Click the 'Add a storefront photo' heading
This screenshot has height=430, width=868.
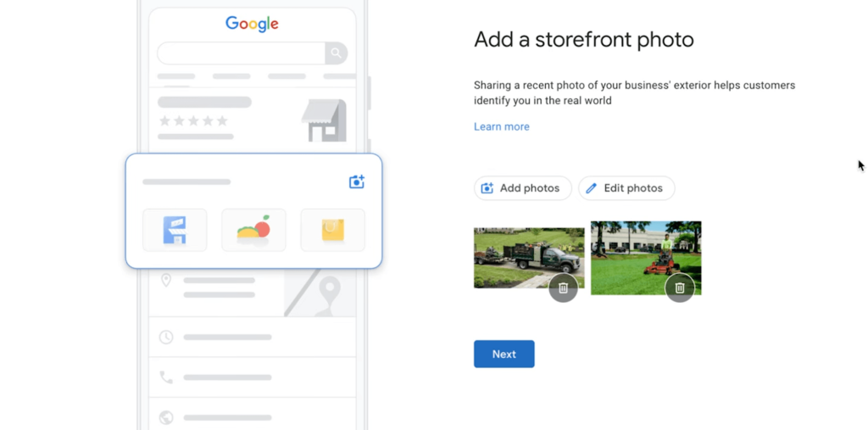[583, 39]
